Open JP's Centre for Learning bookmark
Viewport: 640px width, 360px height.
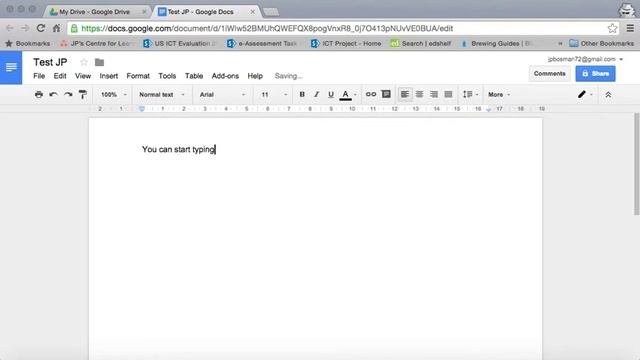(96, 43)
